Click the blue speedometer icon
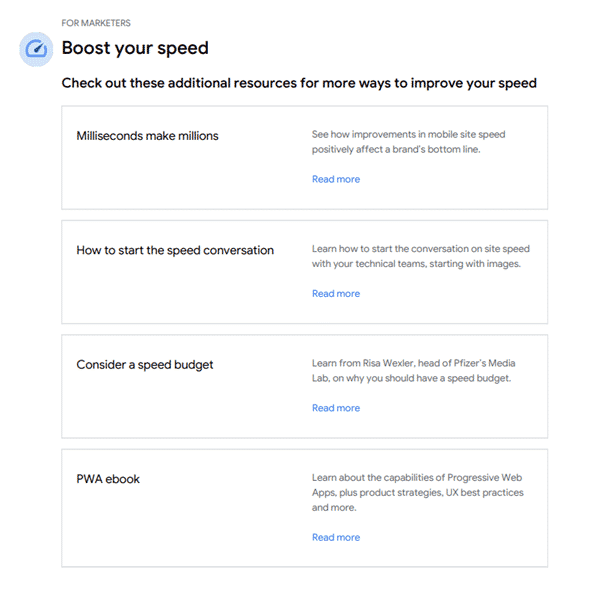 36,49
